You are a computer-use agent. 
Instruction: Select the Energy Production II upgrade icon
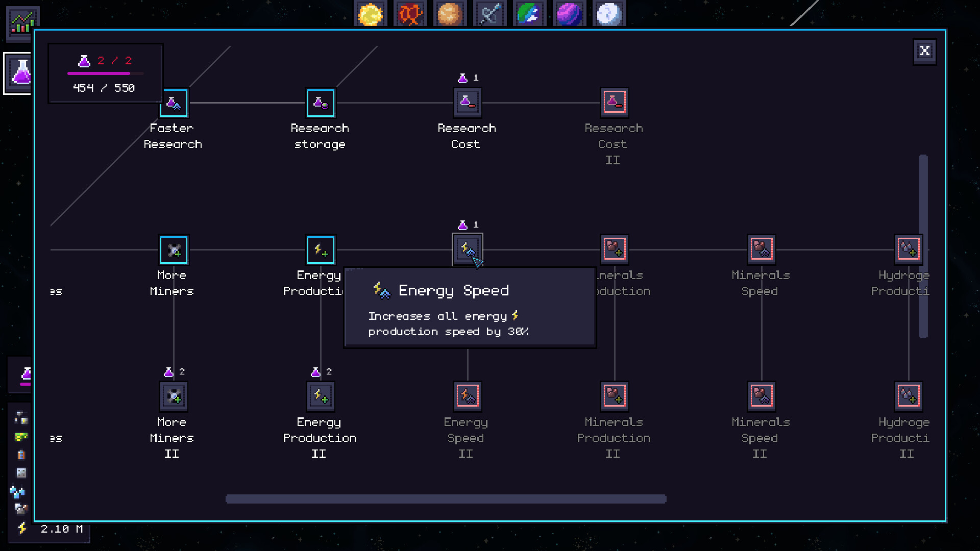[321, 397]
